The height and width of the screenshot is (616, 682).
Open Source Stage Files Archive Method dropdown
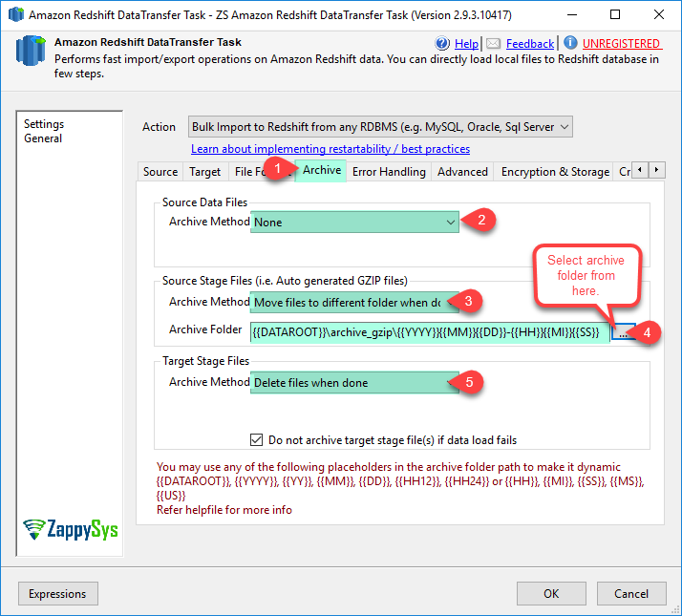(354, 303)
